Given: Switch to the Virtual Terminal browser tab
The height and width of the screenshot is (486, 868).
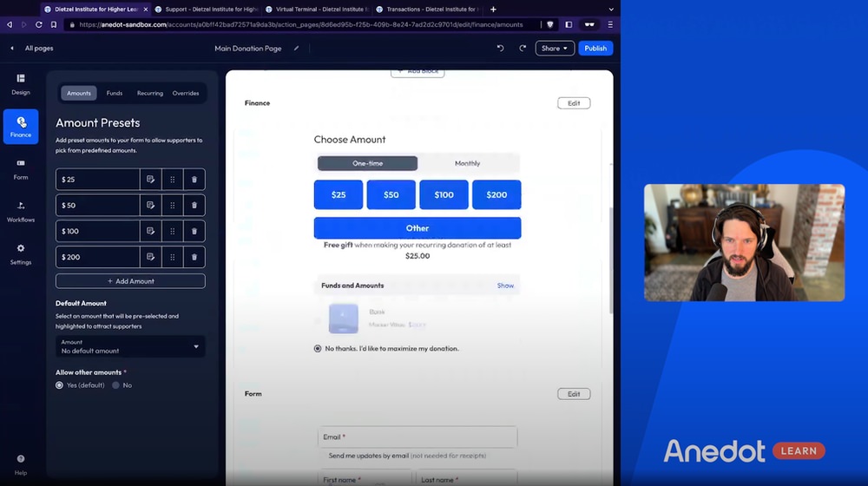Looking at the screenshot, I should click(317, 9).
